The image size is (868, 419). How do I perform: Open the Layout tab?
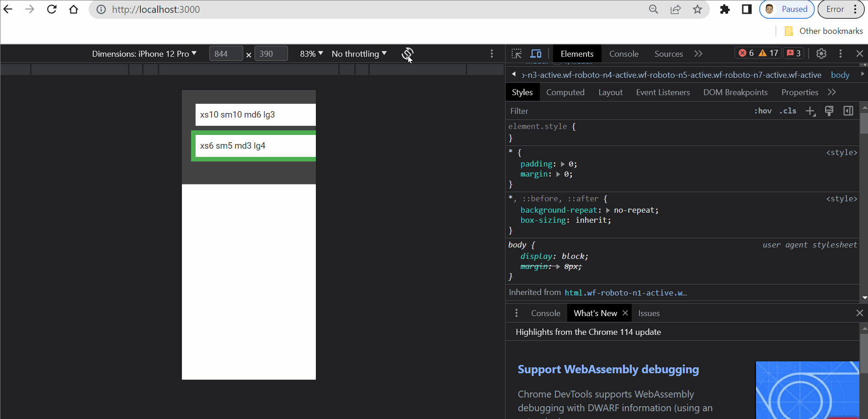[610, 92]
